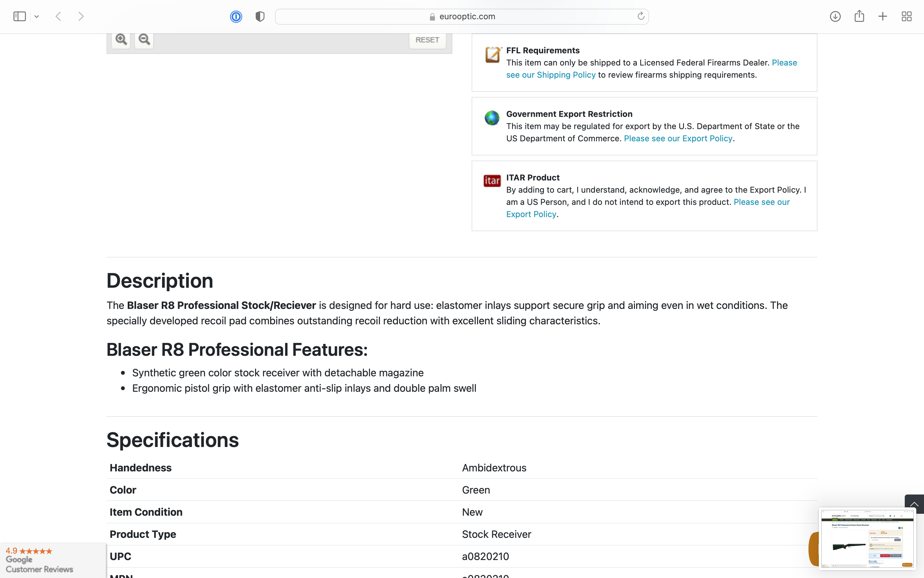Screen dimensions: 924x578
Task: Click the 'Specifications' heading
Action: 173,440
